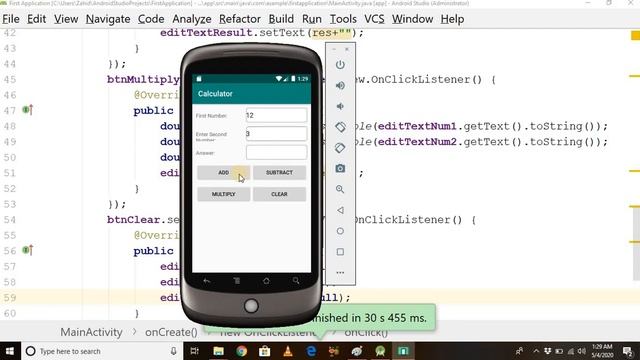Open Task View on the taskbar
The width and height of the screenshot is (640, 360).
pyautogui.click(x=195, y=351)
